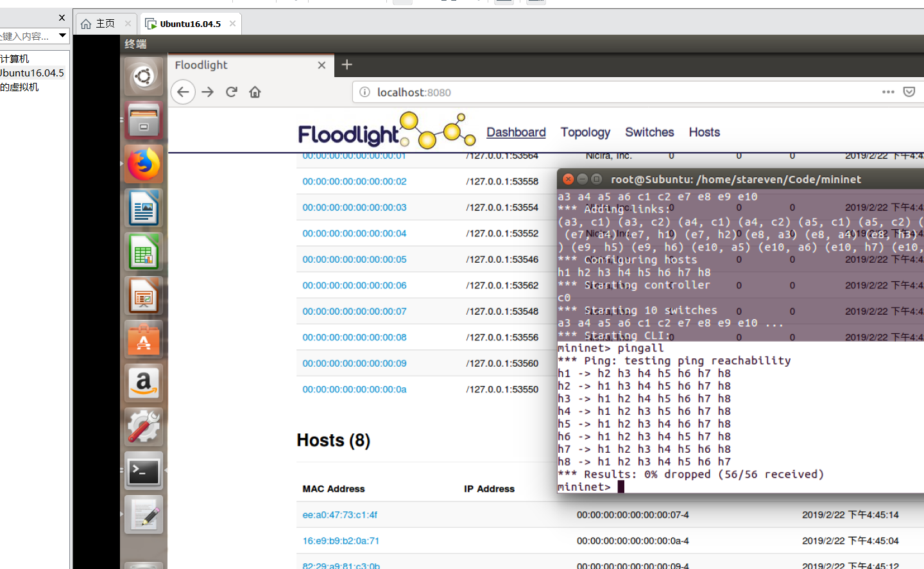The height and width of the screenshot is (569, 924).
Task: Open switch 00:00:00:00:00:00:00:05
Action: tap(354, 259)
